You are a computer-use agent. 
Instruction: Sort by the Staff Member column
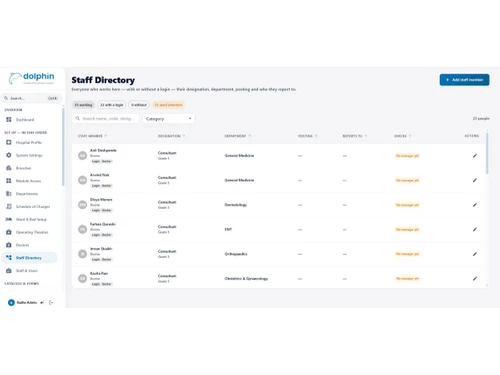coord(92,136)
